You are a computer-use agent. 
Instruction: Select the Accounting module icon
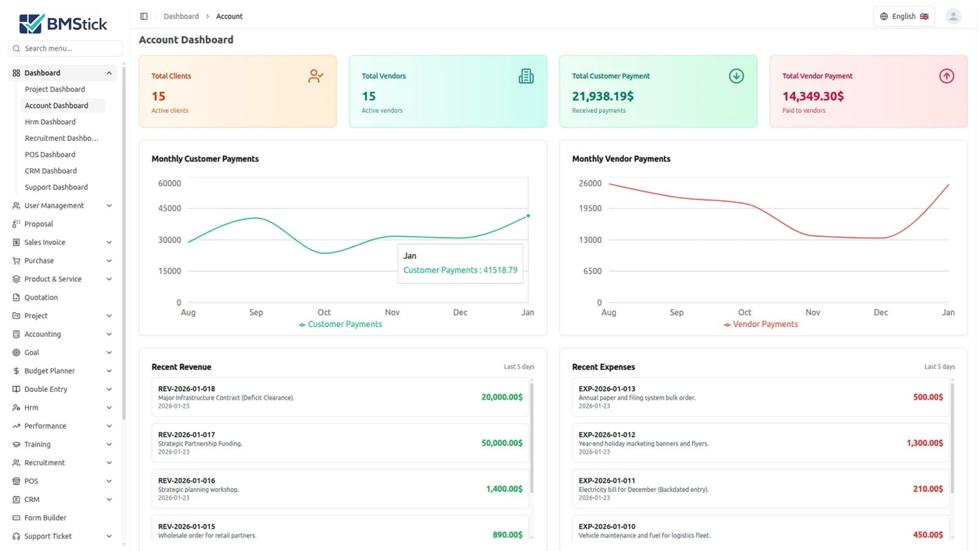[15, 334]
